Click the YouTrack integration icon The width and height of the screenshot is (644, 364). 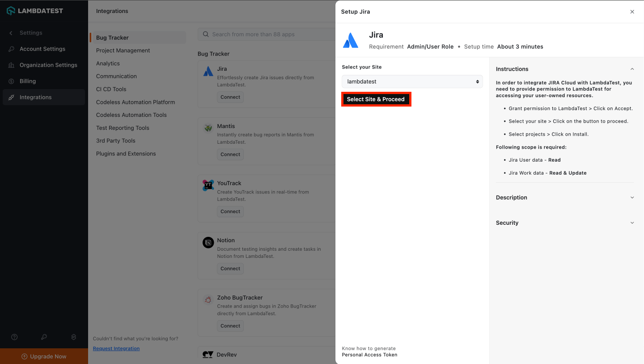[x=208, y=185]
